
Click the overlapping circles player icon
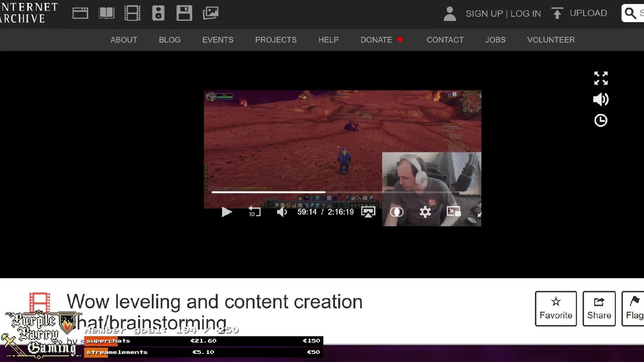(396, 212)
